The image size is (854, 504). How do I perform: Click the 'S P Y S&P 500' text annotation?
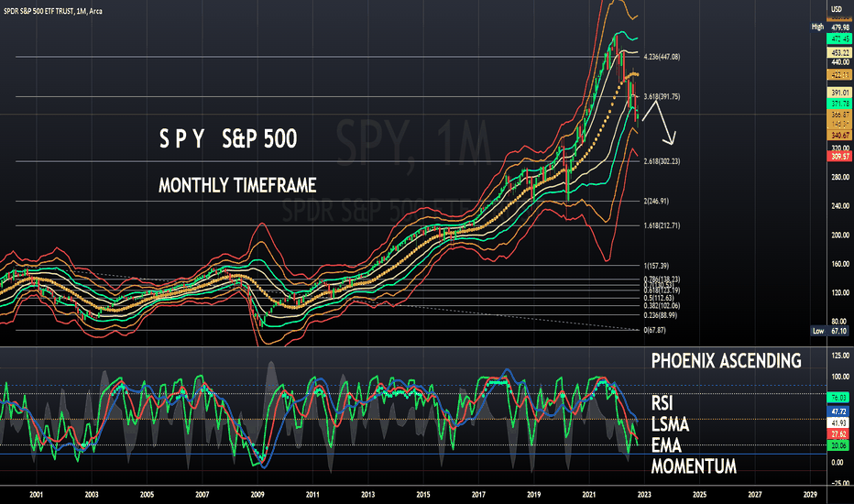tap(227, 138)
